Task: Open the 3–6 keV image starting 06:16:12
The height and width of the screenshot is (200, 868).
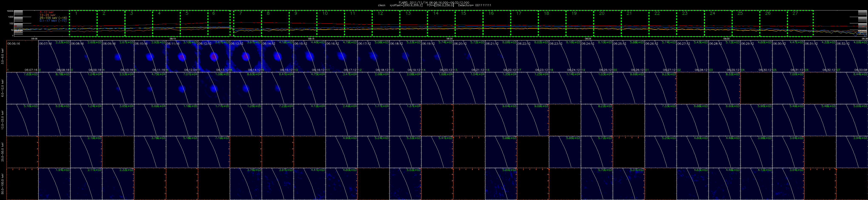Action: (342, 56)
